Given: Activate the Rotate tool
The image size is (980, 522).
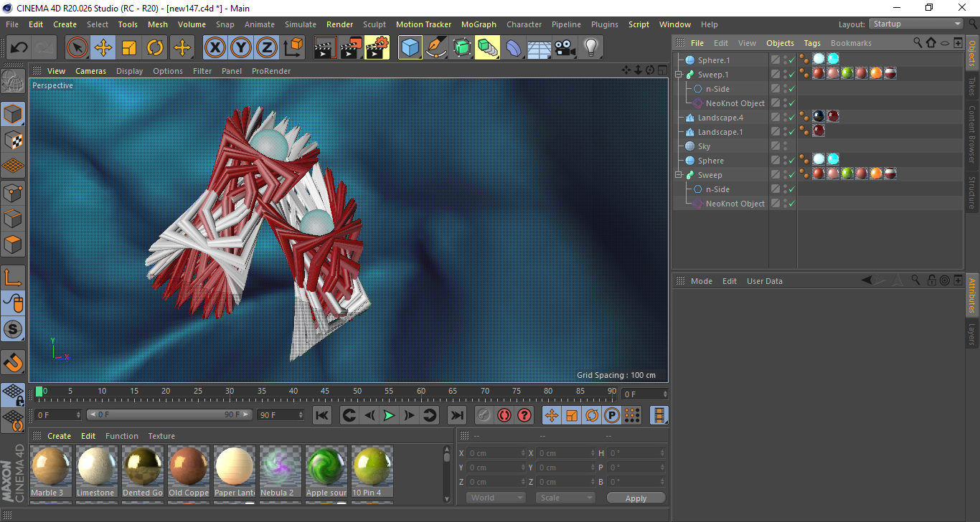Looking at the screenshot, I should point(155,48).
